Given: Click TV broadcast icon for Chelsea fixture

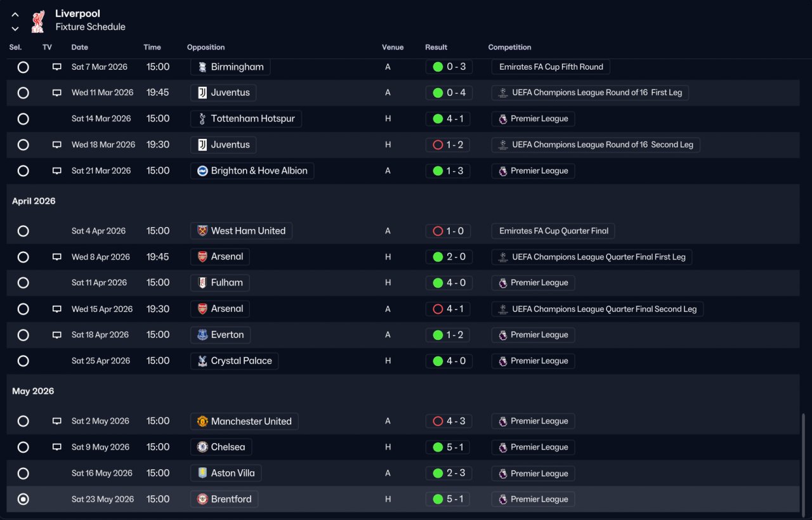Looking at the screenshot, I should [x=56, y=447].
